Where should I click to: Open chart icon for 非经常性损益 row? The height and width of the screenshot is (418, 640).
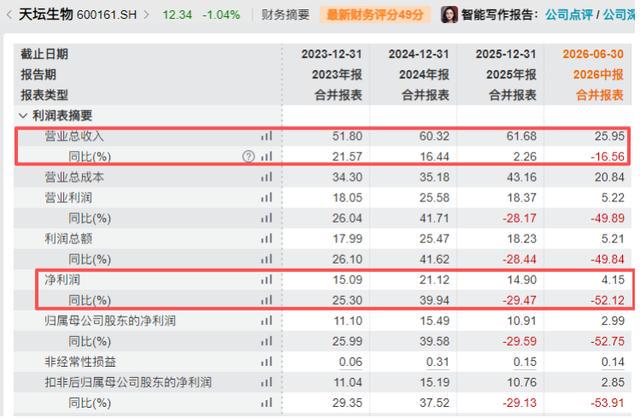(267, 362)
